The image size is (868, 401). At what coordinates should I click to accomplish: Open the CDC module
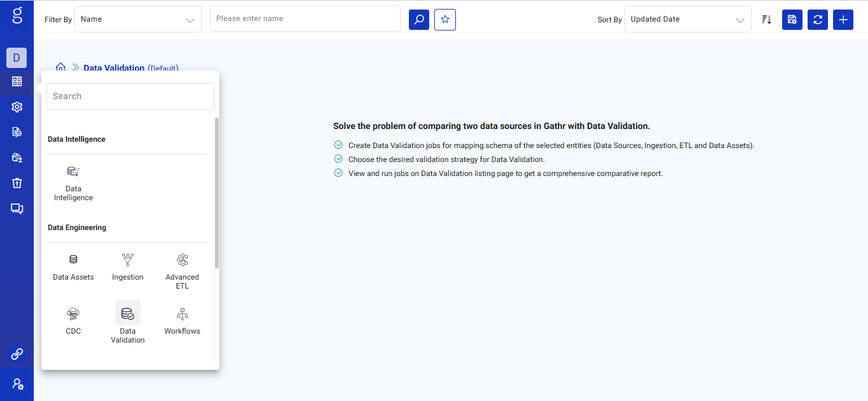(x=73, y=322)
